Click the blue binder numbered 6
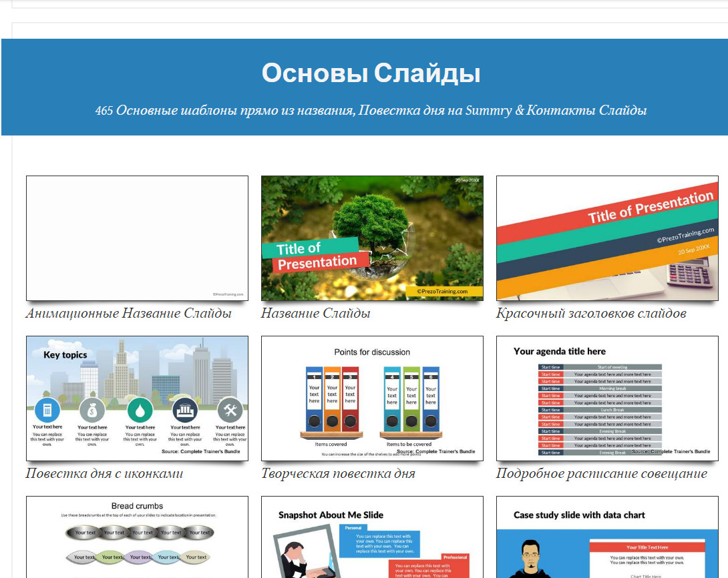Image resolution: width=728 pixels, height=578 pixels. pos(430,399)
